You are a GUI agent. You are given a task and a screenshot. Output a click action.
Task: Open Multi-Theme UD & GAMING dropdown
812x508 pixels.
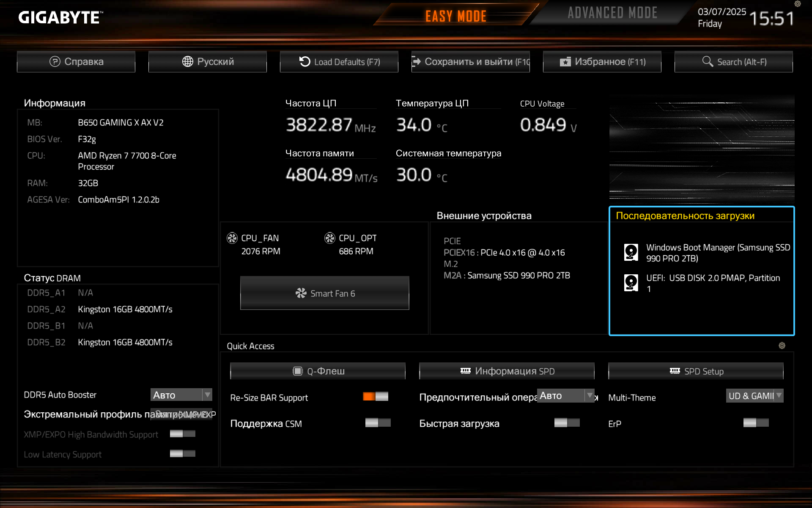pos(755,396)
